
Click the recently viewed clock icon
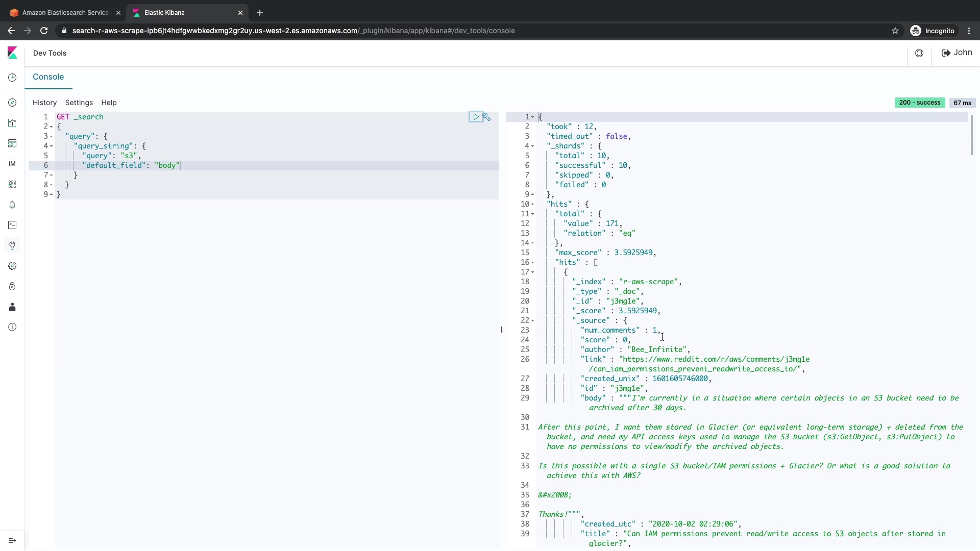pyautogui.click(x=12, y=78)
